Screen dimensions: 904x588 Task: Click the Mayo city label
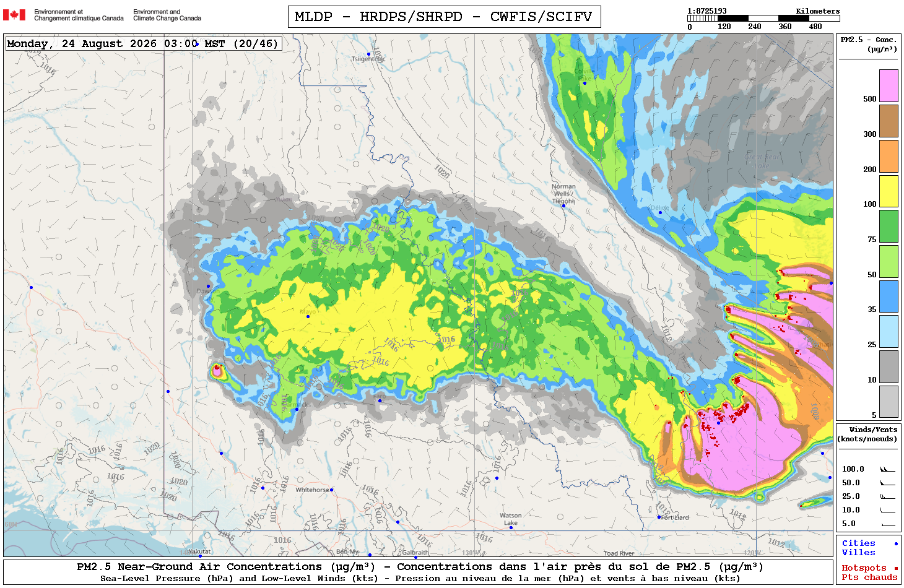[x=308, y=311]
